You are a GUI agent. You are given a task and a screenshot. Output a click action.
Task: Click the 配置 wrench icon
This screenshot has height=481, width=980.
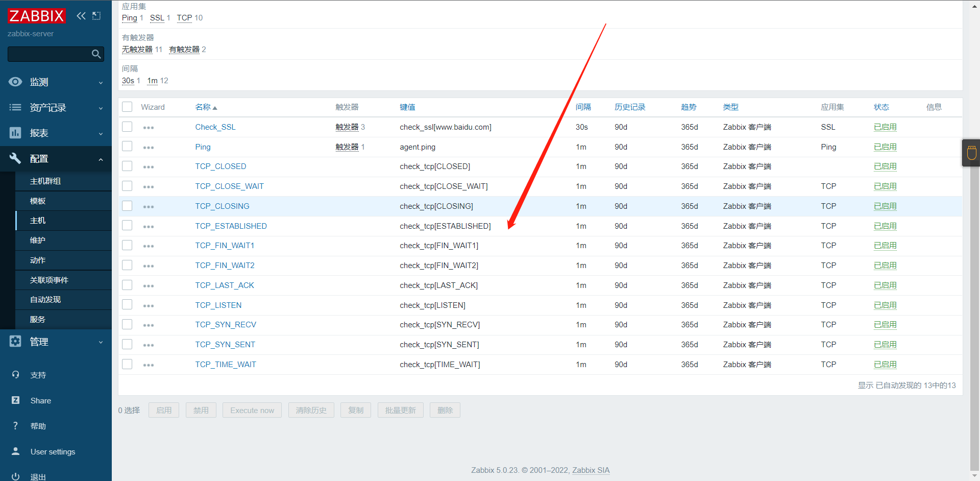coord(15,158)
